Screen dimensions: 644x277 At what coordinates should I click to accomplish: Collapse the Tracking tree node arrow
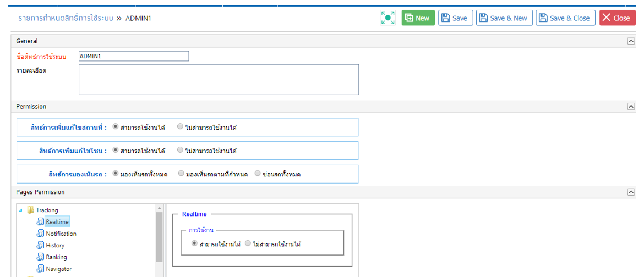21,210
